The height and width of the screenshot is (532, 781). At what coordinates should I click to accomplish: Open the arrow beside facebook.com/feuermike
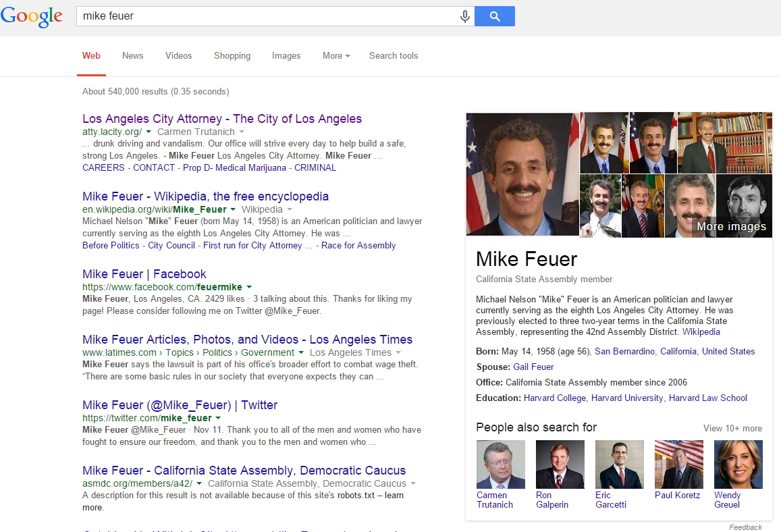[x=249, y=288]
